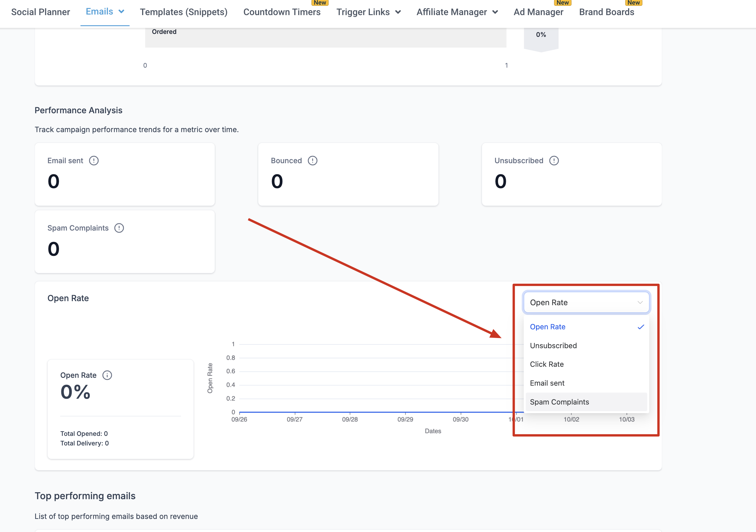Navigate to Ad Manager
756x532 pixels.
pyautogui.click(x=538, y=12)
